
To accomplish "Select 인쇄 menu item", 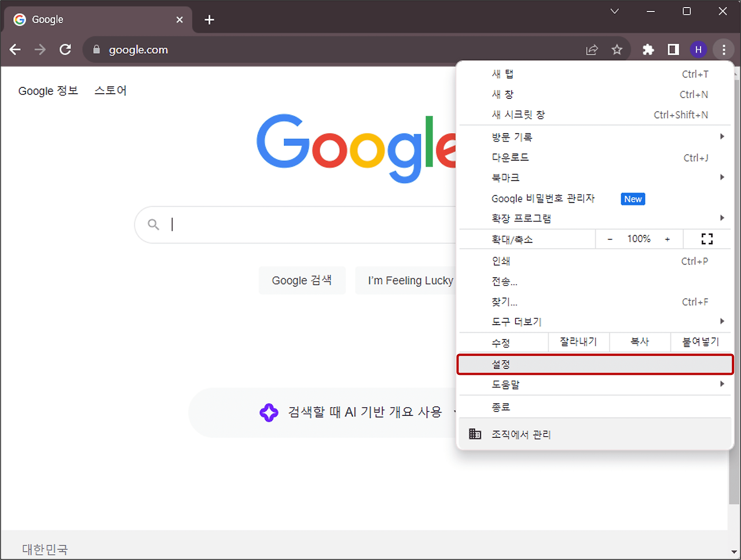I will coord(595,261).
